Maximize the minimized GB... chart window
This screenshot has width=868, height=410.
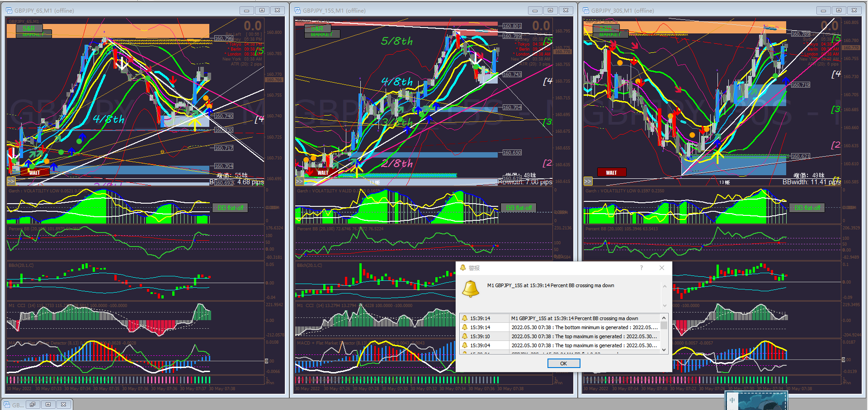click(x=48, y=405)
